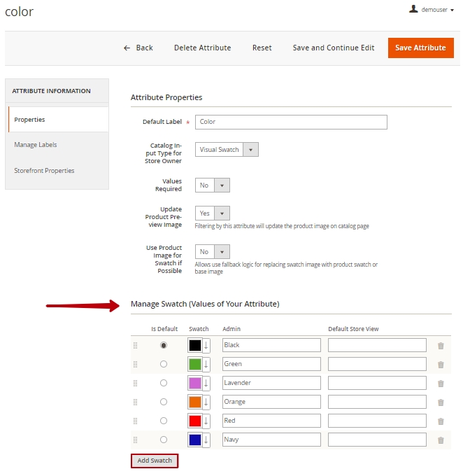Image resolution: width=463 pixels, height=476 pixels.
Task: Click the Default Label input field
Action: pos(291,122)
